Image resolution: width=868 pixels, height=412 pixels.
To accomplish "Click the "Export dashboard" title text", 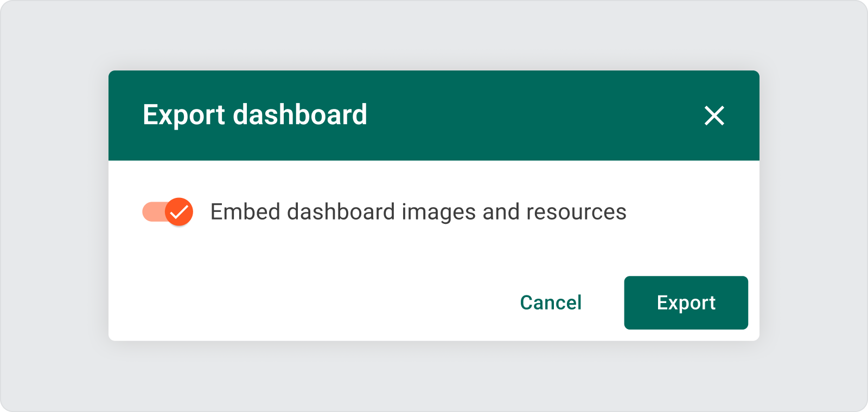I will [255, 115].
